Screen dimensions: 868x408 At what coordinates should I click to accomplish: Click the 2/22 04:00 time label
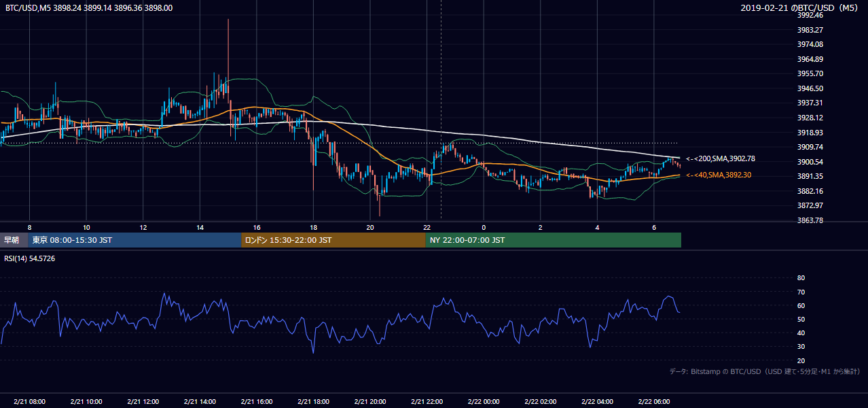tap(596, 402)
